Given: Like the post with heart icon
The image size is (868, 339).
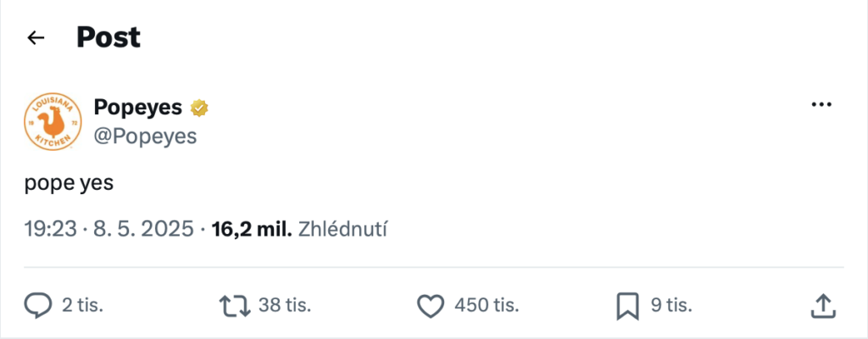Looking at the screenshot, I should 431,306.
